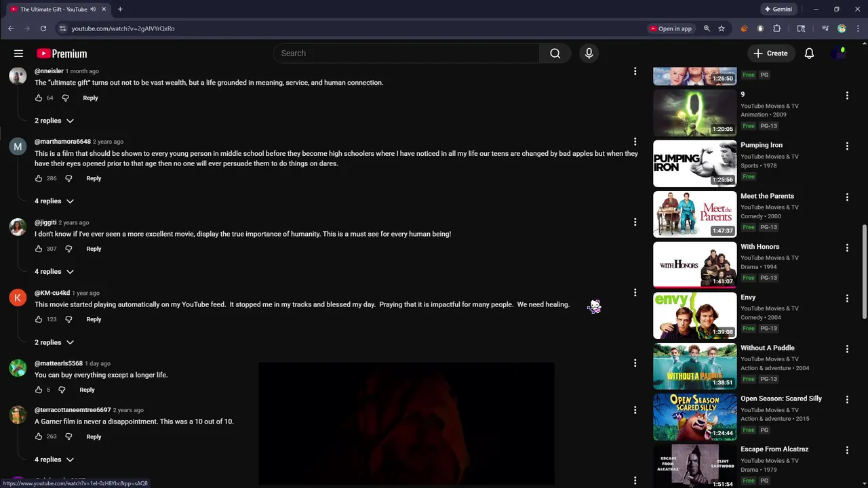Click the Without A Paddle title

coord(767,348)
